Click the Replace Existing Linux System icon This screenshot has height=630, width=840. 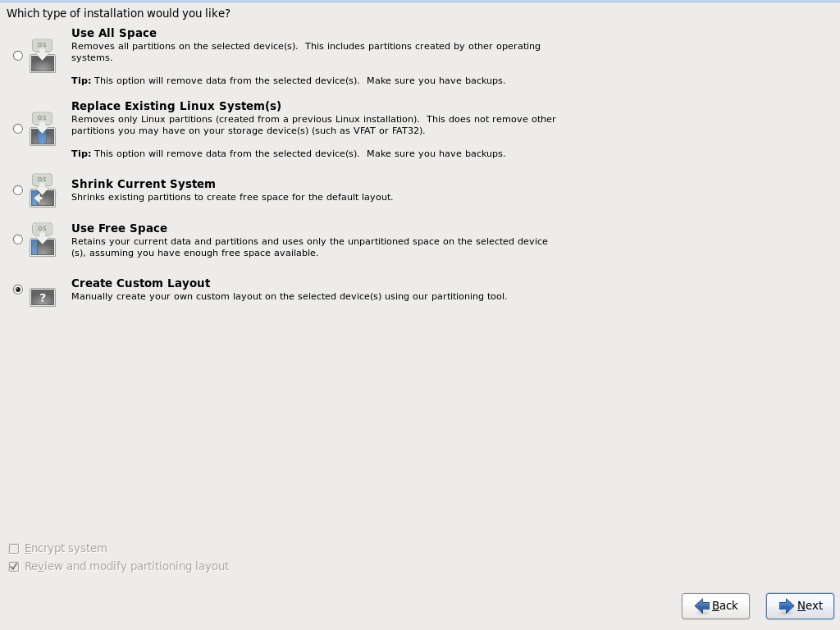(x=43, y=129)
